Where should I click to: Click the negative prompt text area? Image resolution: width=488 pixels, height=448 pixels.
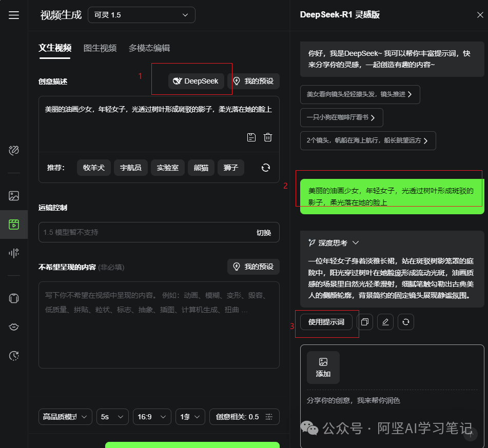[159, 325]
